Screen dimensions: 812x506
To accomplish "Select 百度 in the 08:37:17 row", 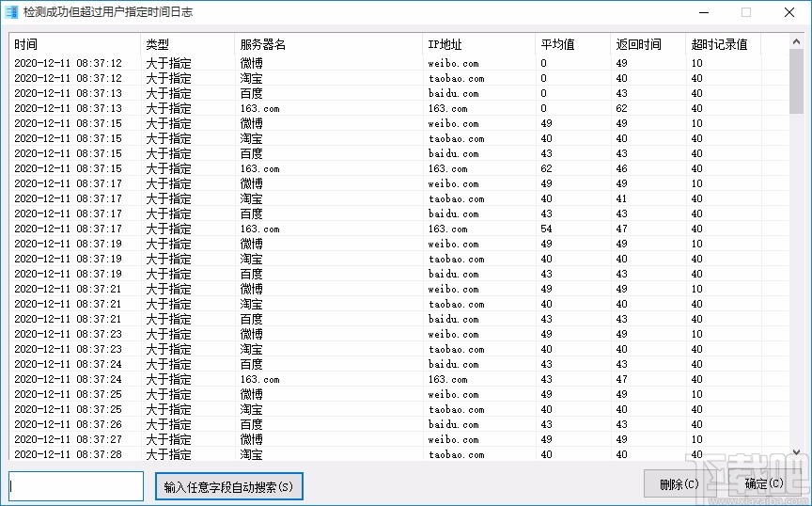I will 251,213.
